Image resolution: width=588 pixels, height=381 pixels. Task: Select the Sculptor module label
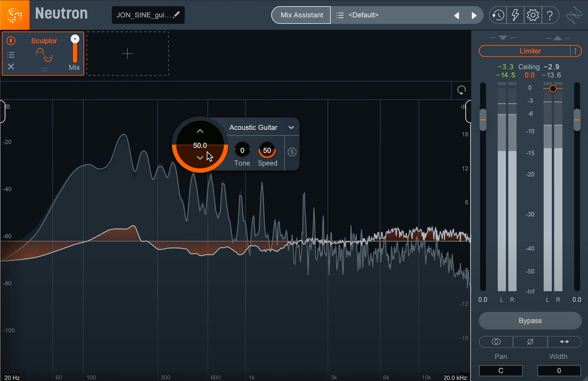(44, 41)
